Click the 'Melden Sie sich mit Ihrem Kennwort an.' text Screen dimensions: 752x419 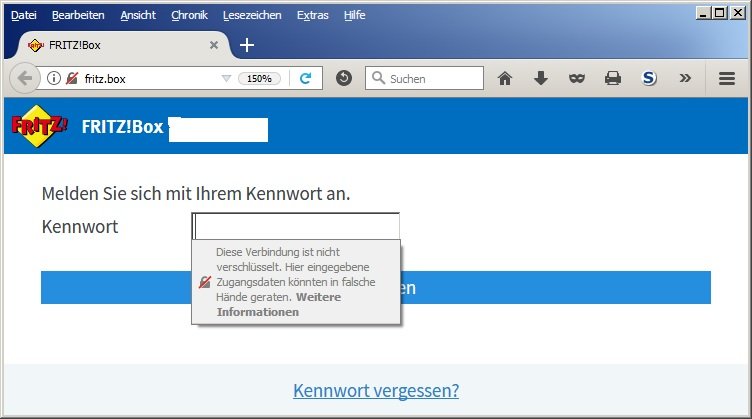pyautogui.click(x=196, y=194)
